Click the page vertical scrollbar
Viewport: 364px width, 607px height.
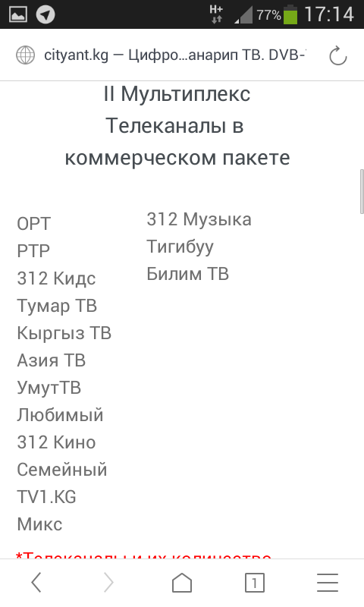[362, 191]
